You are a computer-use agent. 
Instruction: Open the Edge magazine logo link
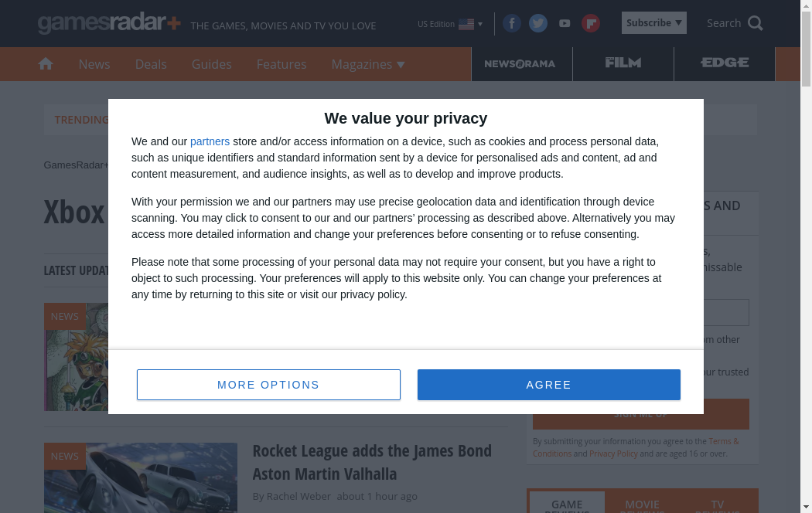click(725, 64)
